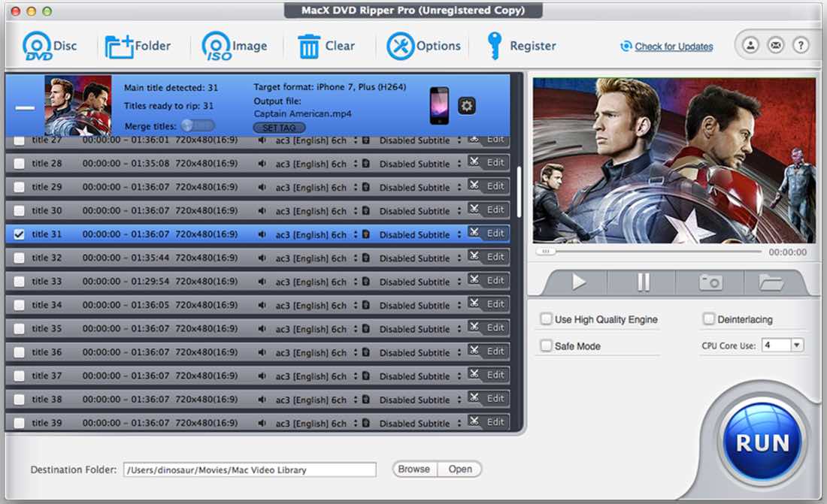This screenshot has height=504, width=827.
Task: Click the Destination Folder path field
Action: pyautogui.click(x=250, y=469)
